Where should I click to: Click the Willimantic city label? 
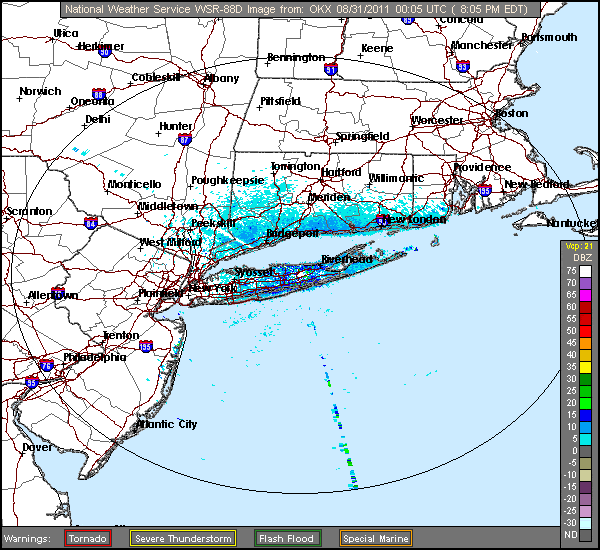[x=396, y=178]
